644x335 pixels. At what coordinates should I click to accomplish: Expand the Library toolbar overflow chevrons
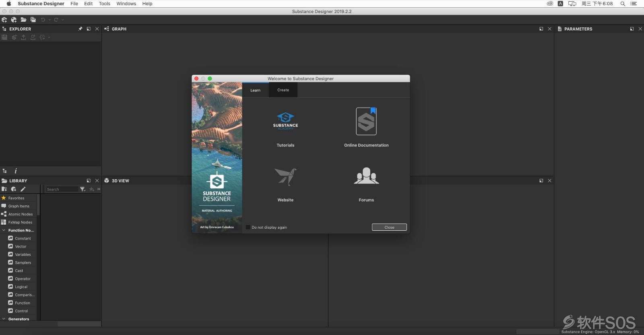(99, 189)
